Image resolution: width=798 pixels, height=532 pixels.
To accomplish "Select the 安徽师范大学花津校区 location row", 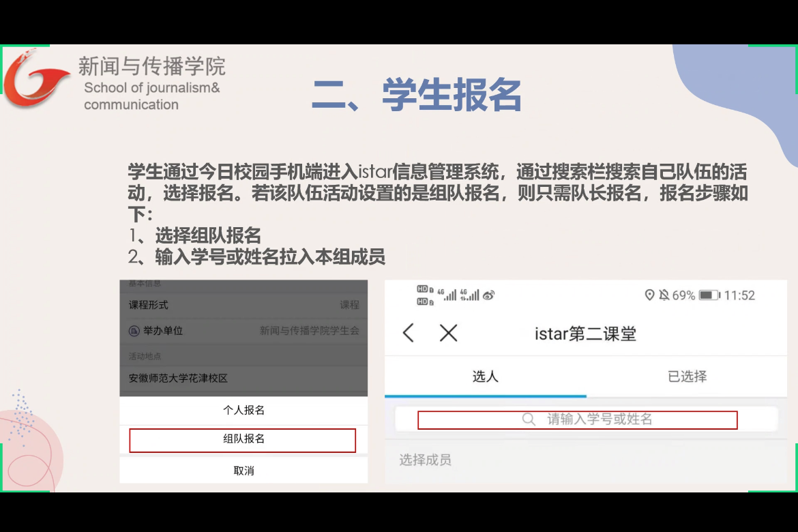I will [243, 378].
